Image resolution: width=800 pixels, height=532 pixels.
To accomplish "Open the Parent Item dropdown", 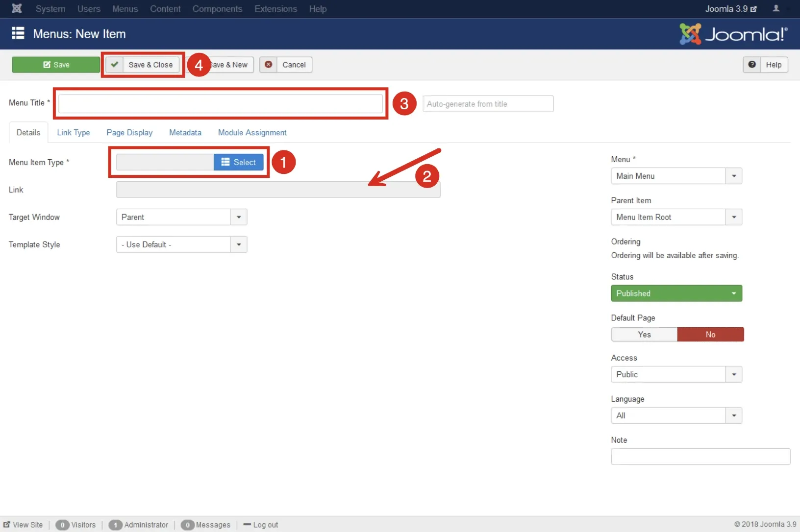I will pyautogui.click(x=676, y=217).
